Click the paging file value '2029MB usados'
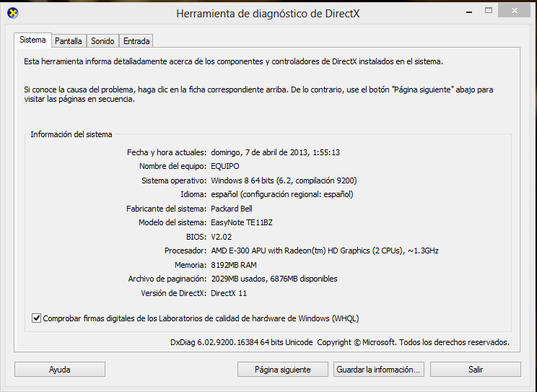The height and width of the screenshot is (392, 537). click(x=239, y=279)
